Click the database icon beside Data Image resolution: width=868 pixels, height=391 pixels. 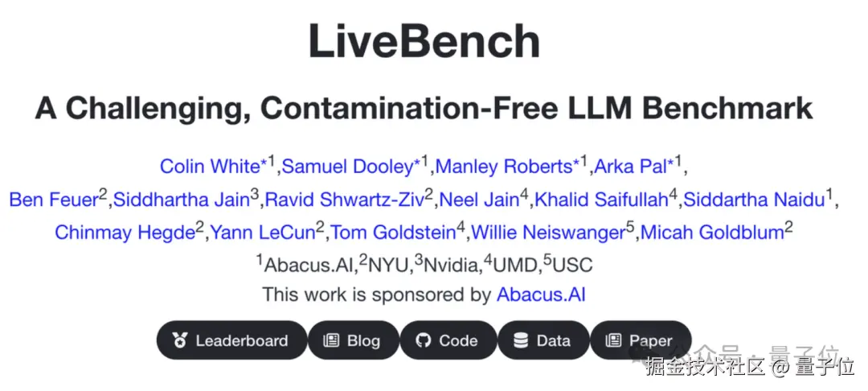(521, 340)
